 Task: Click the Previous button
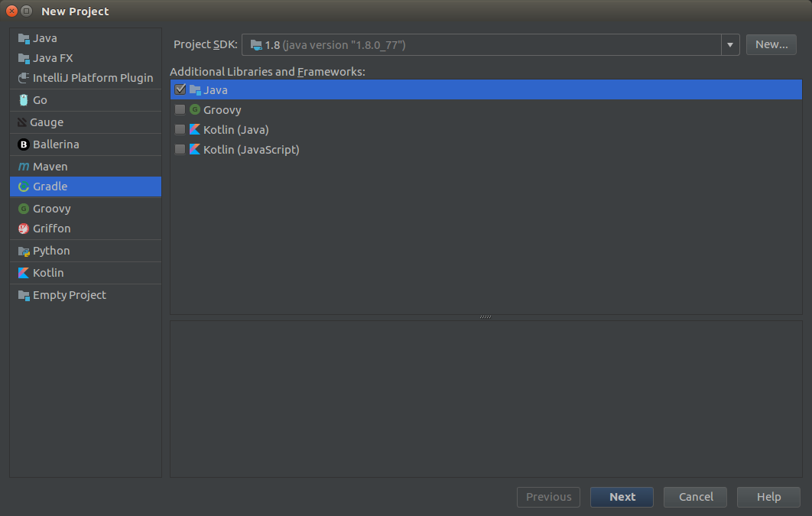click(548, 497)
